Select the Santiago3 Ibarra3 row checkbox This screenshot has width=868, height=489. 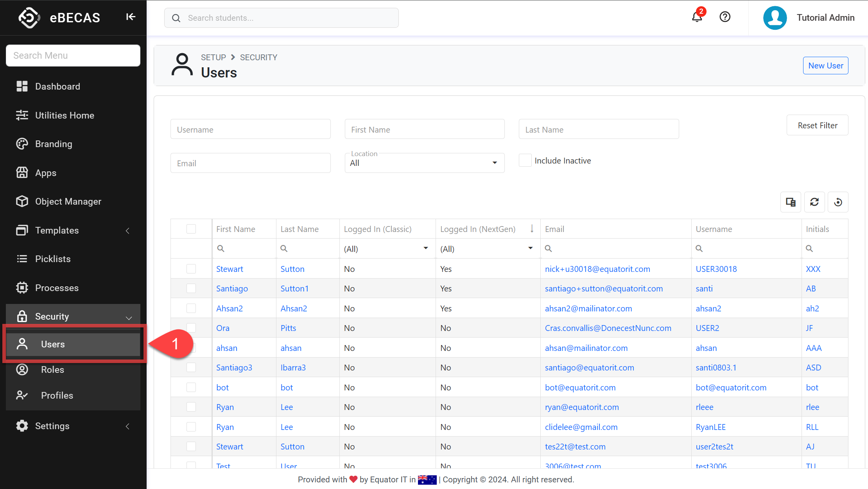pyautogui.click(x=191, y=368)
